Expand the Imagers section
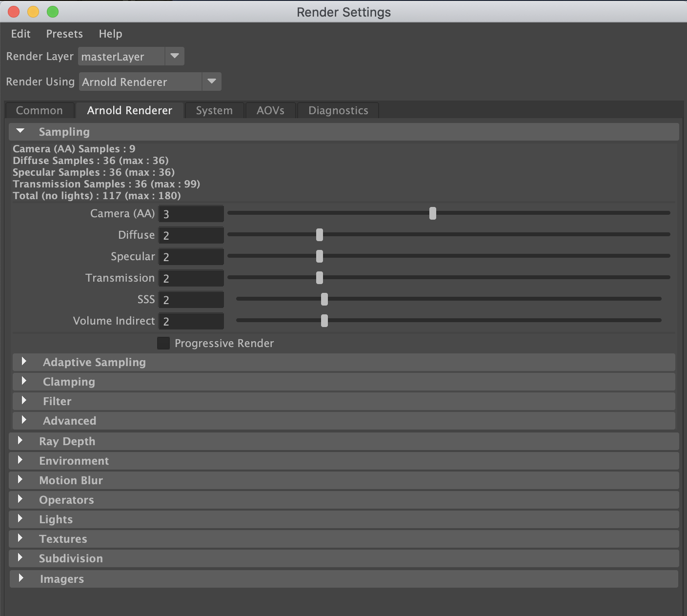 20,578
